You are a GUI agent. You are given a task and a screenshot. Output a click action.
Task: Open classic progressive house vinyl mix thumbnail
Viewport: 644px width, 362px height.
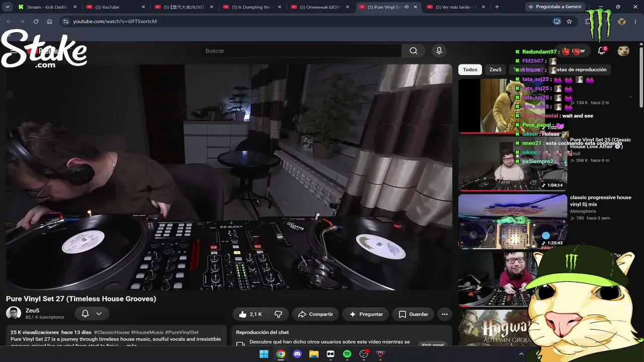pos(513,221)
